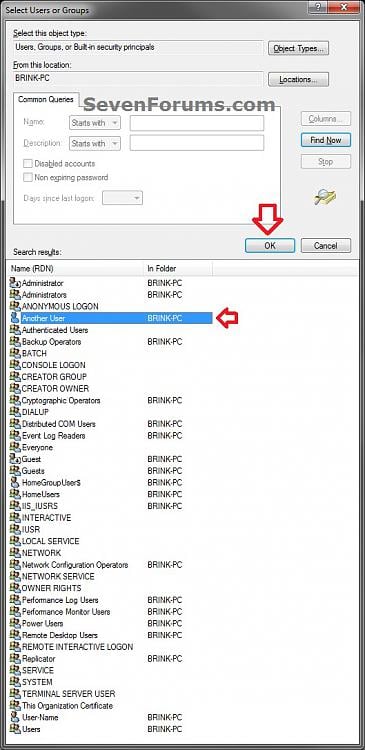Switch to the Common Queries tab

tap(46, 99)
